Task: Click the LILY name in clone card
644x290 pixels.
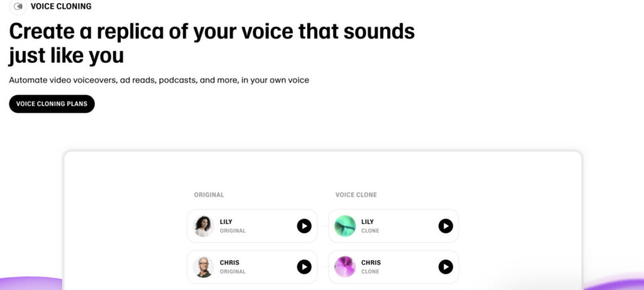Action: point(367,222)
